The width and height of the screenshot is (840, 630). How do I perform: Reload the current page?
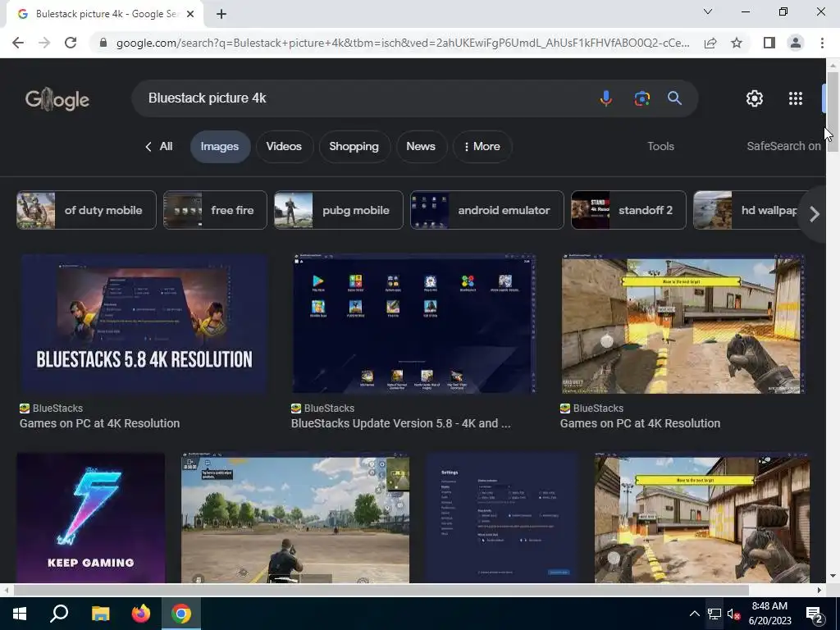pos(71,43)
